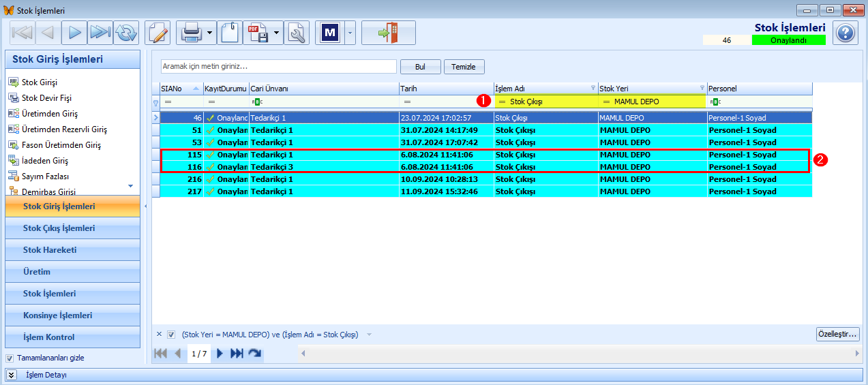Click the Özelleştir filter button

point(838,334)
